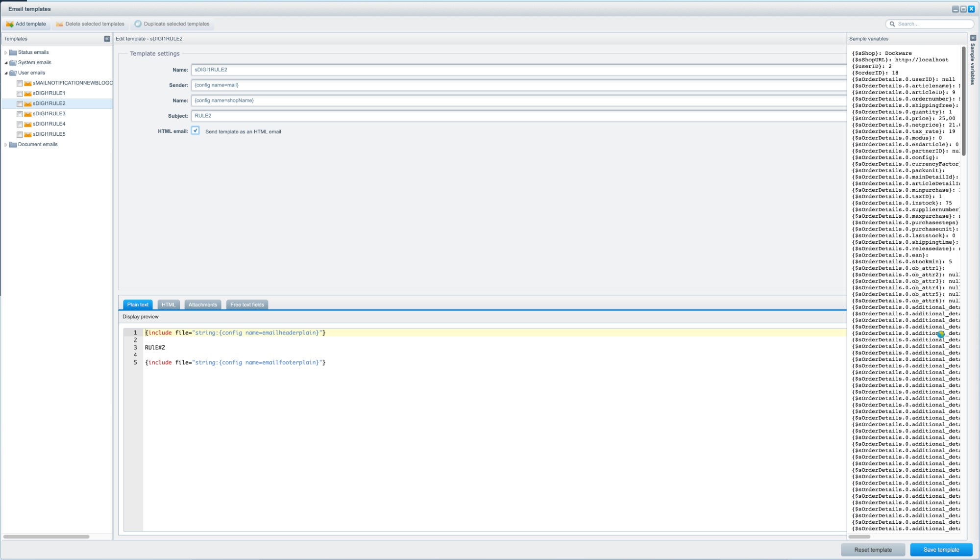Expand the Document emails tree node
980x560 pixels.
pyautogui.click(x=6, y=145)
